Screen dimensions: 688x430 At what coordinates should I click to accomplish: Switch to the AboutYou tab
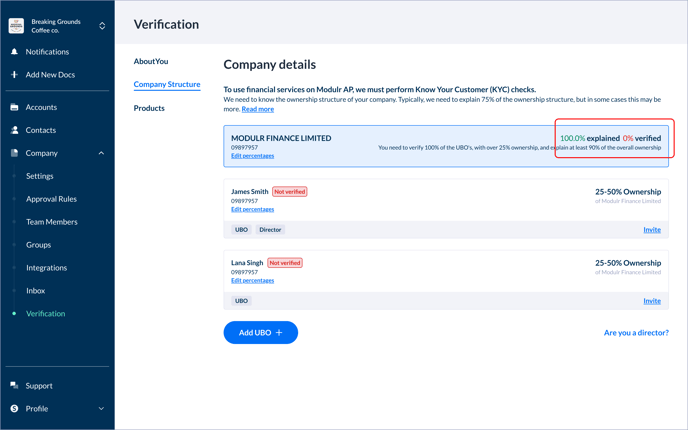click(x=151, y=61)
